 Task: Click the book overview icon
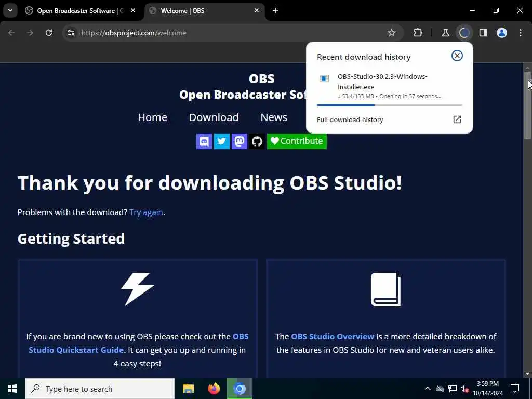tap(386, 289)
